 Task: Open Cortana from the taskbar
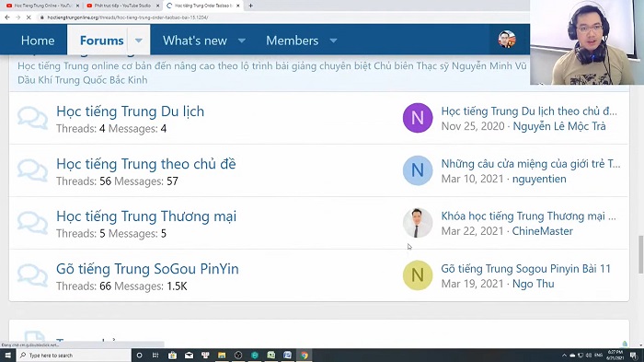tap(140, 355)
